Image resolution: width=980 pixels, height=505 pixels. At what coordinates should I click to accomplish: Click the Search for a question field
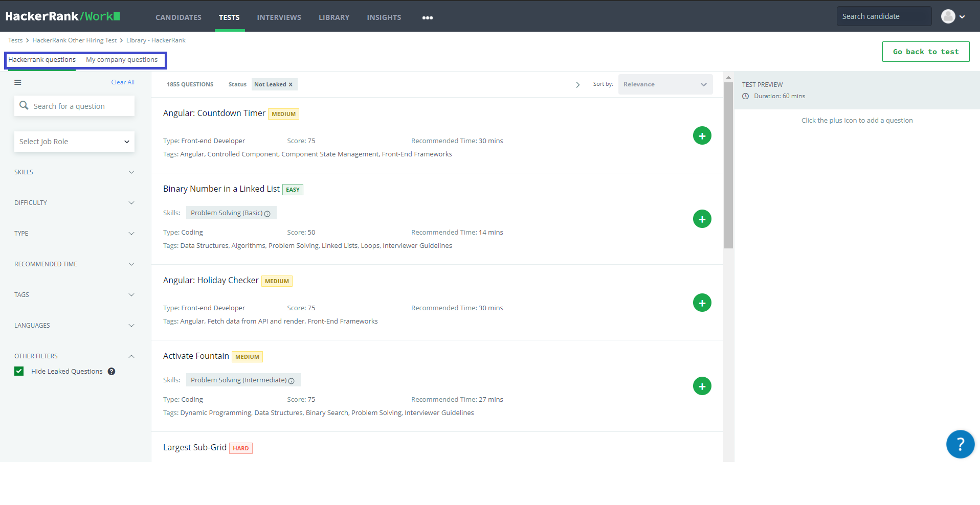74,106
